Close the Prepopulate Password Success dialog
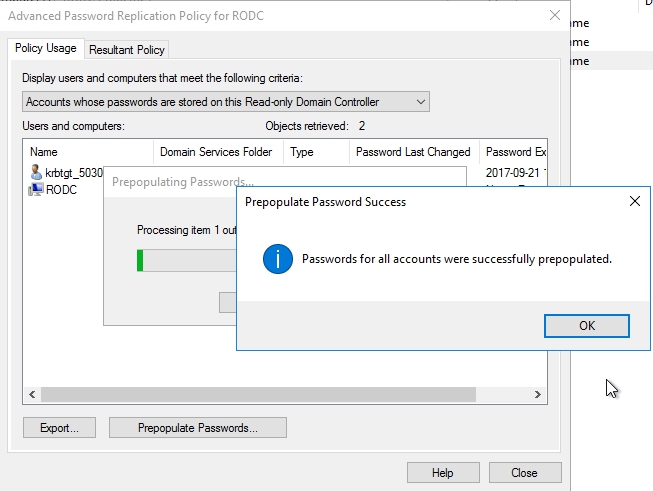Screen dimensions: 653x491 (x=634, y=201)
